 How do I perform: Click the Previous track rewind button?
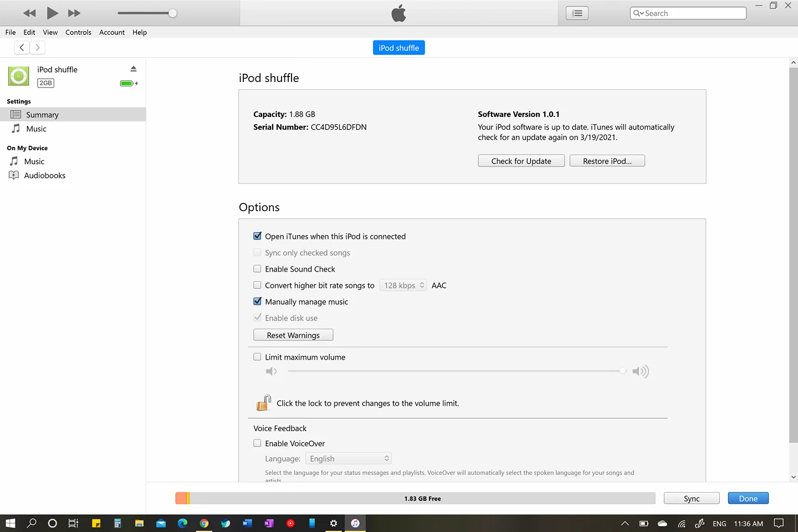29,13
